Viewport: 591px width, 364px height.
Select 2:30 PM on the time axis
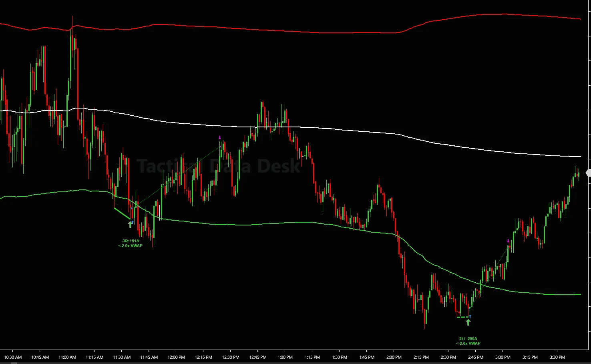pos(448,357)
